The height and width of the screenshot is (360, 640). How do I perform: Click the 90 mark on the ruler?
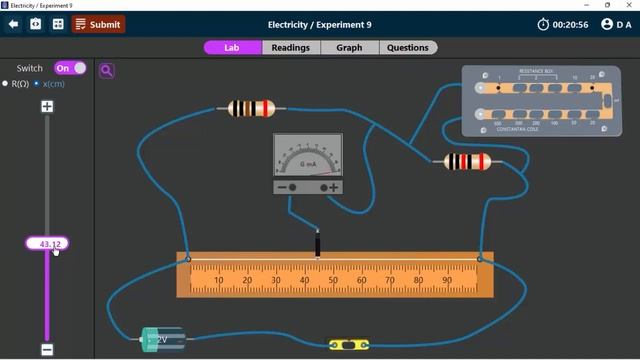point(447,280)
